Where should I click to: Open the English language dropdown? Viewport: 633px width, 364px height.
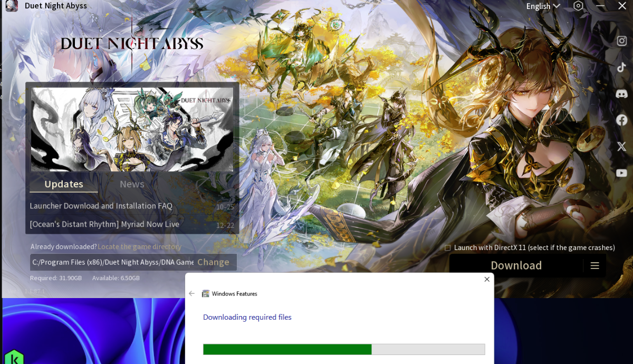(543, 6)
